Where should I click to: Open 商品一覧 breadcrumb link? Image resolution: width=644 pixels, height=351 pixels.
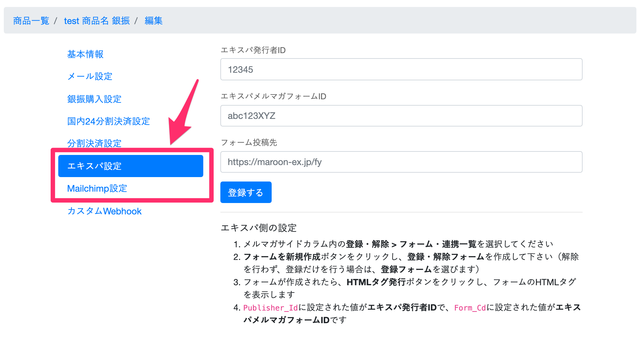(x=31, y=21)
